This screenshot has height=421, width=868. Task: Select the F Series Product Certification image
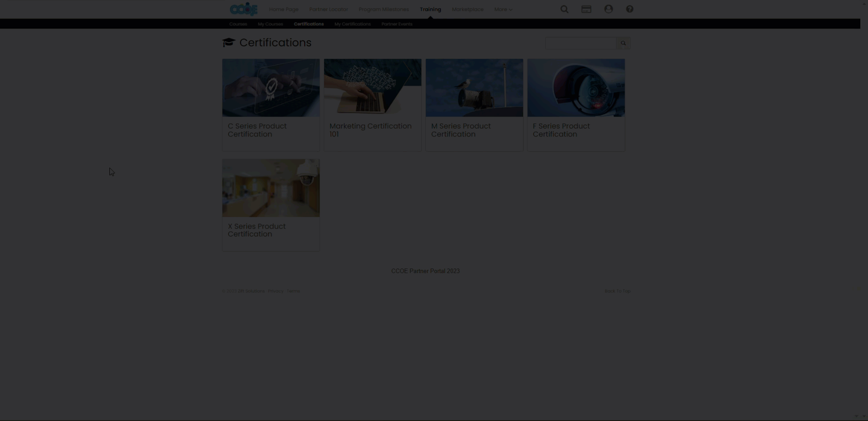(576, 88)
